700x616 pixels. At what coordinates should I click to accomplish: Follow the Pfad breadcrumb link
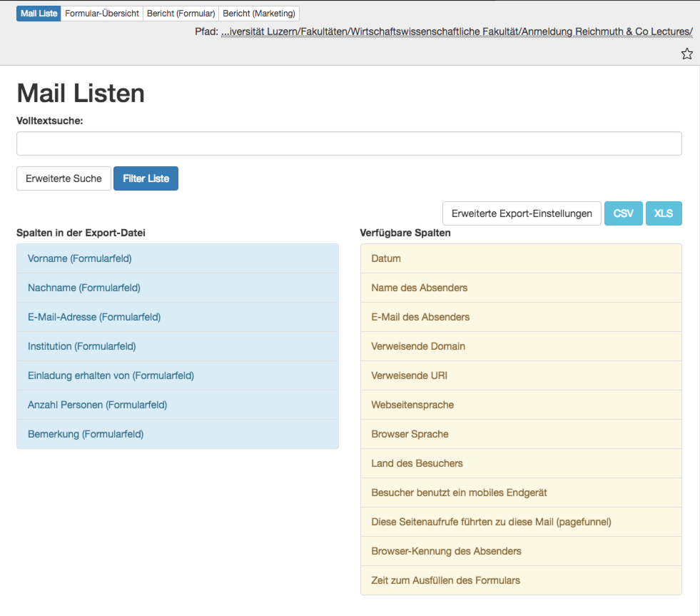pyautogui.click(x=457, y=31)
